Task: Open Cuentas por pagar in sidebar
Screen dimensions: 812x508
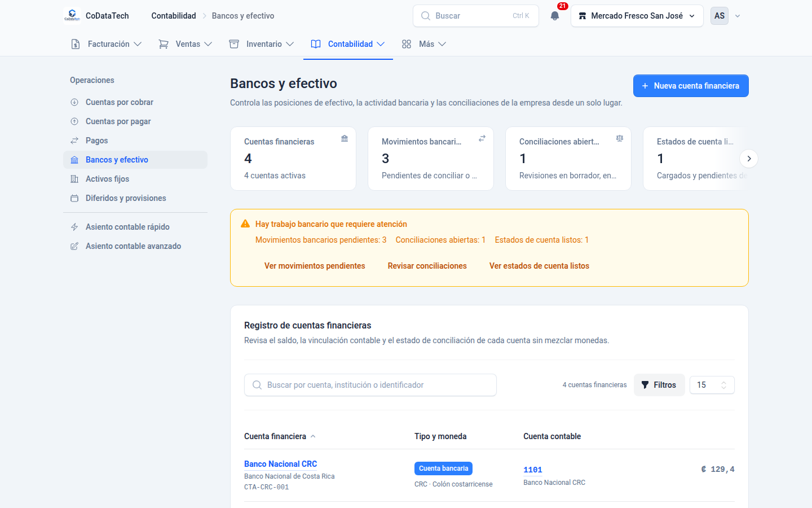Action: click(135, 121)
